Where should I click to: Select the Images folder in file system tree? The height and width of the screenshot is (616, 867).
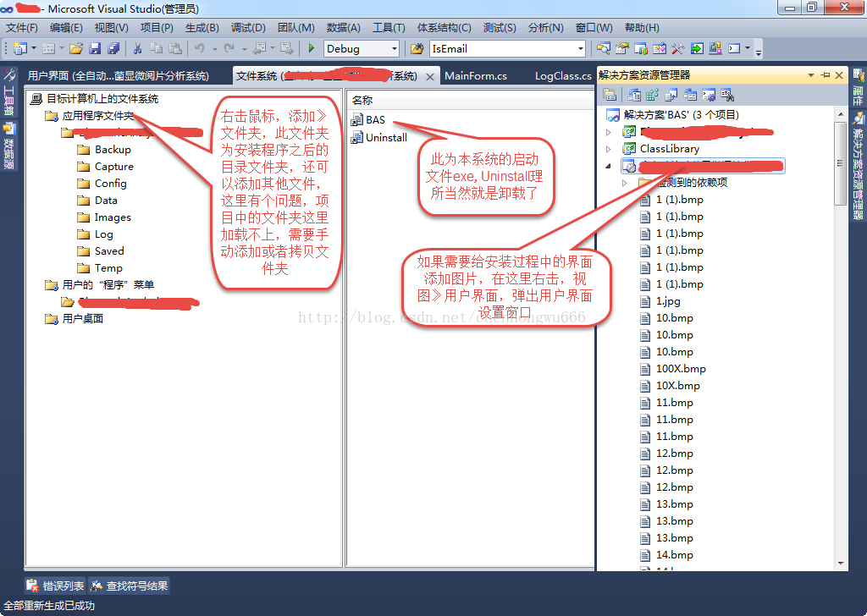tap(104, 217)
